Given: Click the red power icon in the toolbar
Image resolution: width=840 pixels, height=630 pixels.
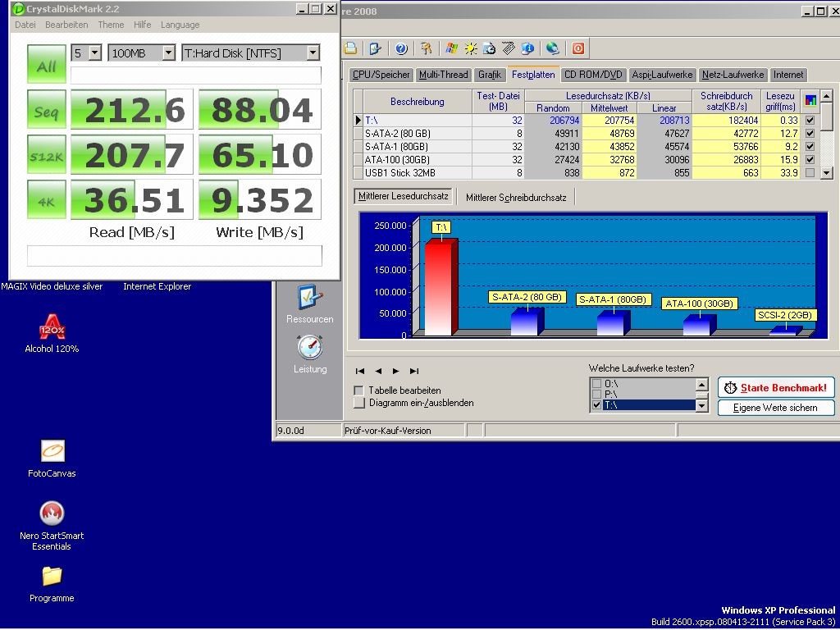Looking at the screenshot, I should (x=578, y=48).
